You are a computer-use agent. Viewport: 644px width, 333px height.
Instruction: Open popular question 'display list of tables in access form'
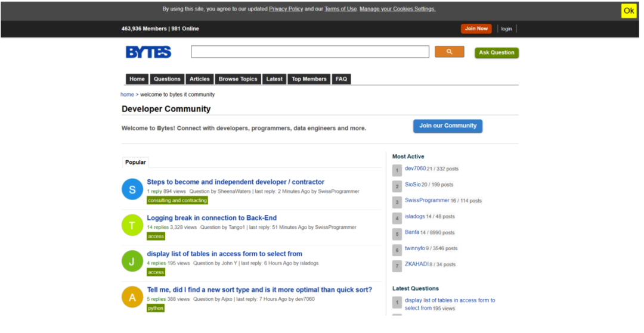point(225,254)
